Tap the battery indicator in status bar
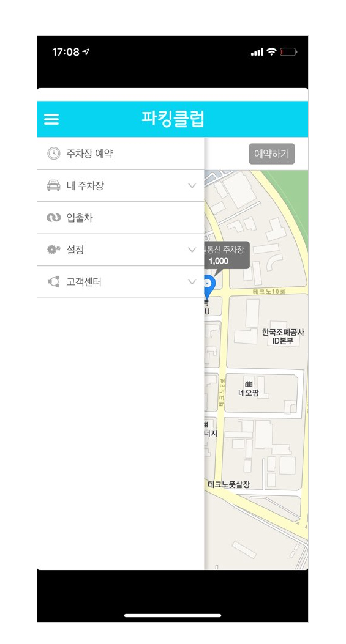Screen dimensions: 346x644 288,52
